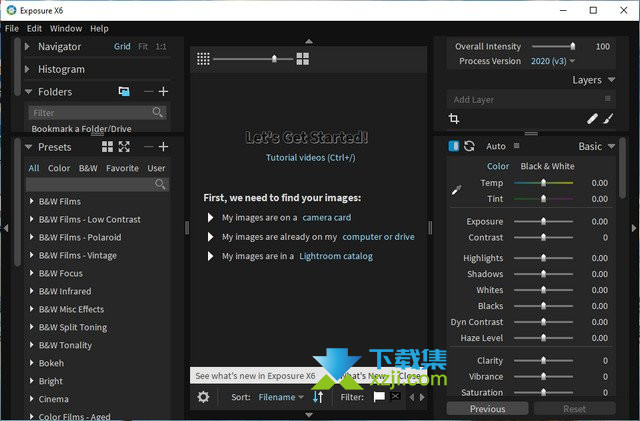Open the settings gear icon
The image size is (640, 421).
coord(203,397)
